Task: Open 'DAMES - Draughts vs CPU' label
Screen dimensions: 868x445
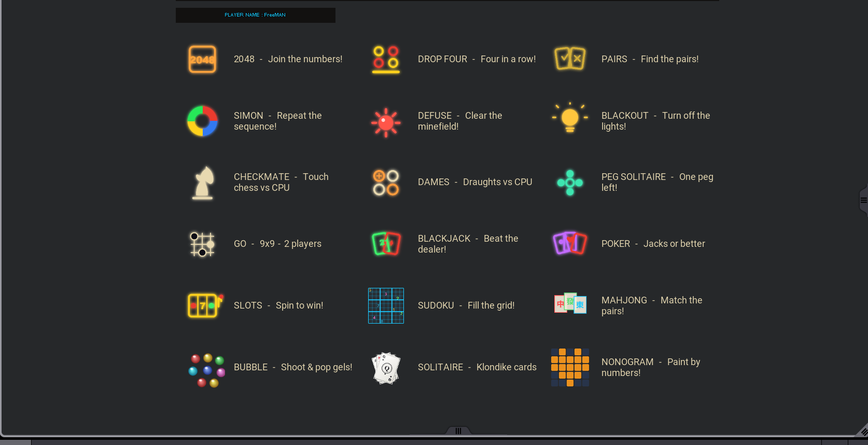Action: click(475, 182)
